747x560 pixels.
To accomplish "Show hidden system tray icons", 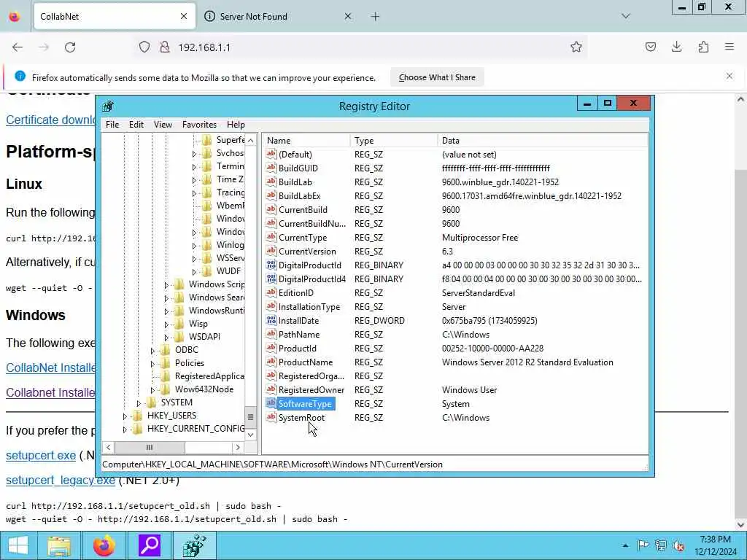I will [x=625, y=545].
